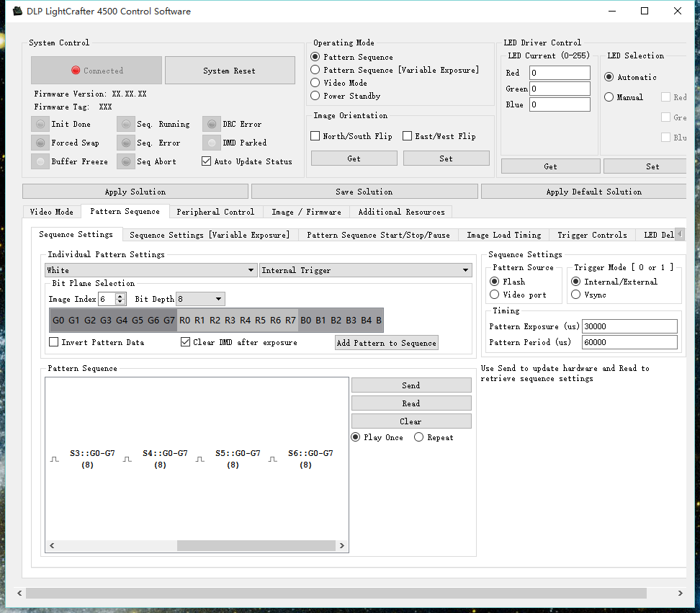Switch to Image Load Timing sub-tab
This screenshot has height=613, width=700.
(x=503, y=235)
